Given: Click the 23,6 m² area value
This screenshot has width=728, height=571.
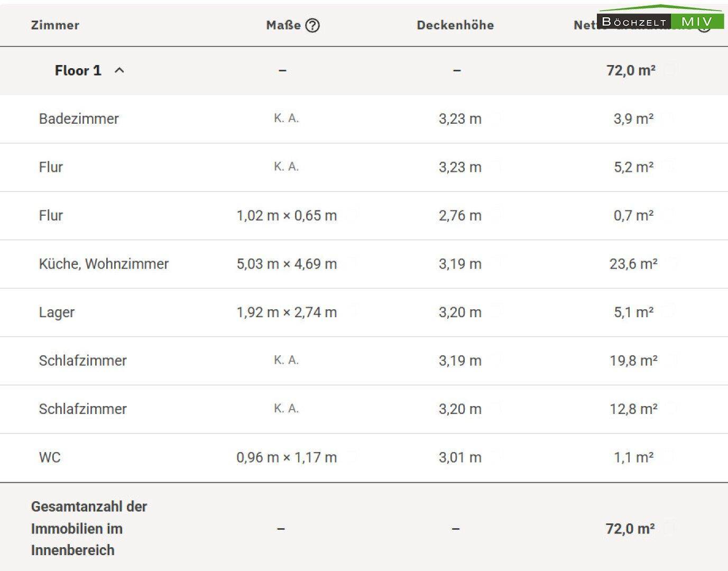Looking at the screenshot, I should (633, 264).
